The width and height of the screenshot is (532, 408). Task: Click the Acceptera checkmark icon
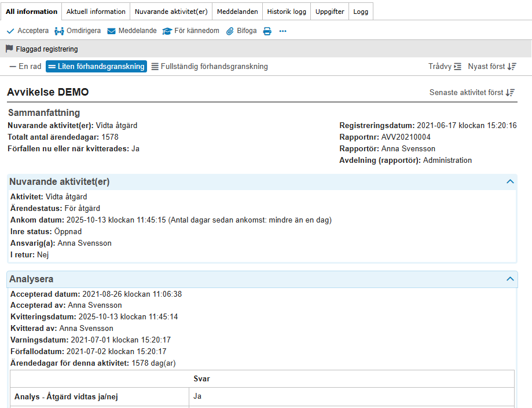click(x=10, y=31)
